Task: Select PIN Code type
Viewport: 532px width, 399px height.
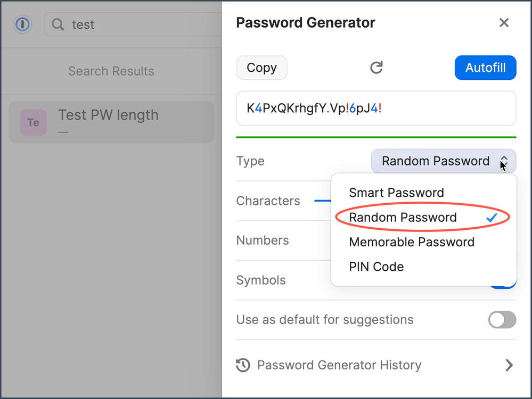Action: tap(377, 267)
